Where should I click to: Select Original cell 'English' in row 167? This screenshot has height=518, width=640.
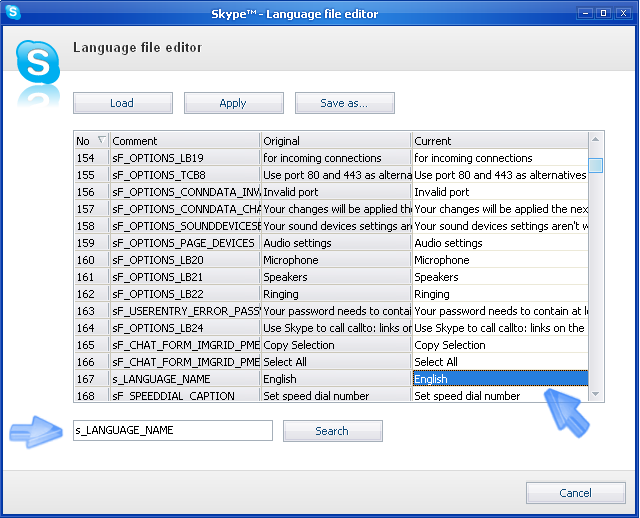[x=336, y=379]
